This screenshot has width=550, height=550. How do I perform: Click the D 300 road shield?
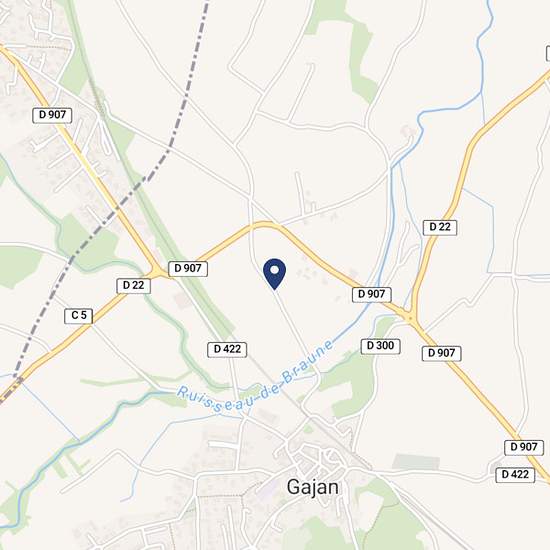tap(380, 346)
